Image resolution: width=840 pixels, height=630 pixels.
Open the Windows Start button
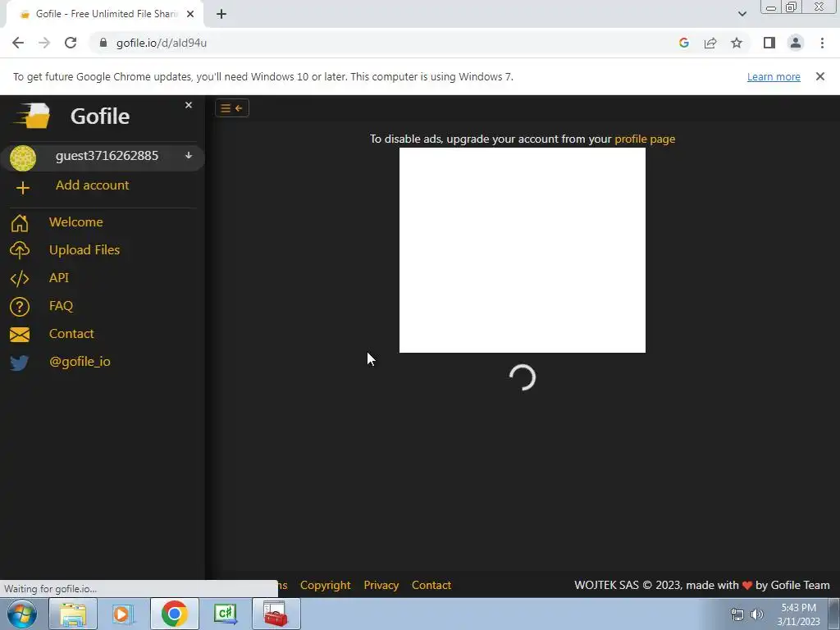(22, 614)
